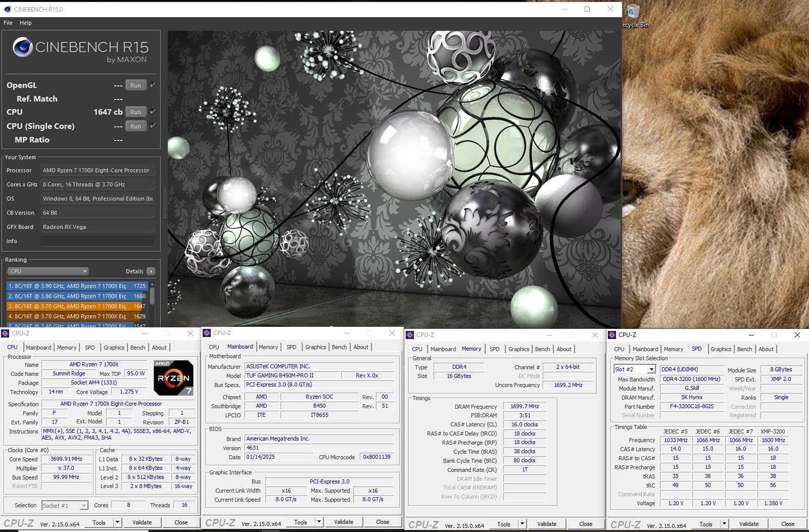The image size is (809, 532).
Task: Open the File menu in Cinebench
Action: tap(8, 23)
